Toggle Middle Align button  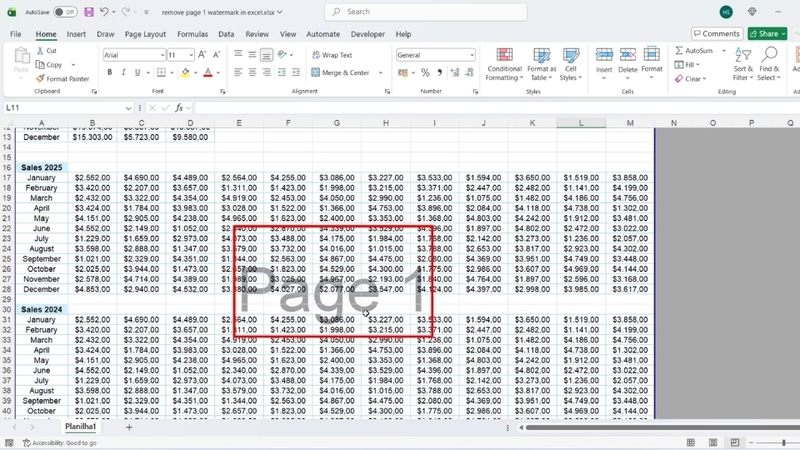pyautogui.click(x=252, y=54)
